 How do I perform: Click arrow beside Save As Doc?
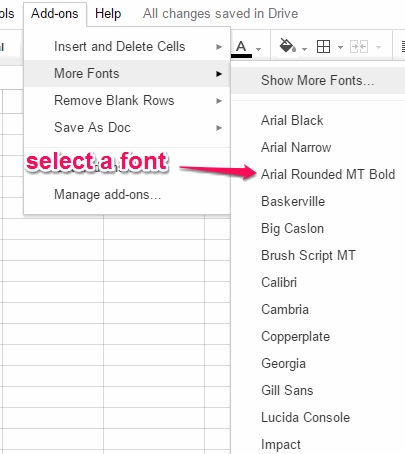pyautogui.click(x=219, y=128)
